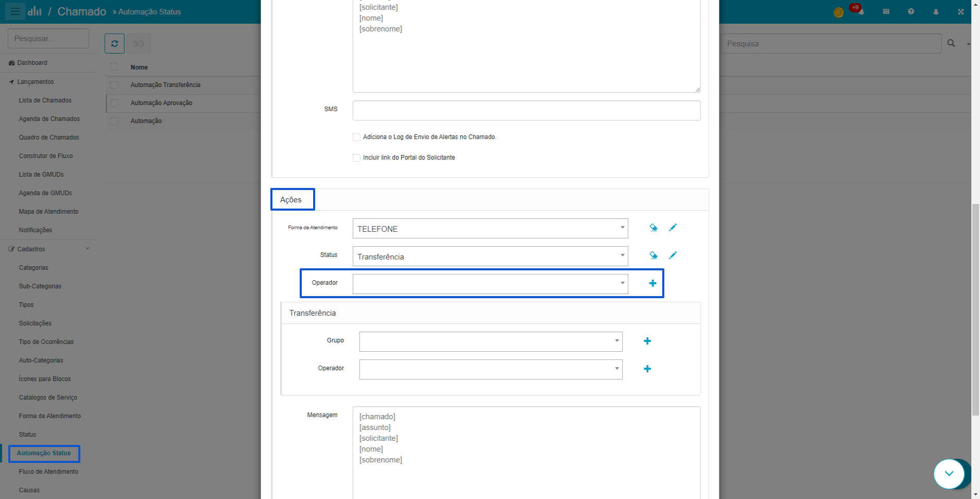Screen dimensions: 980x499
Task: Open the search options caret dropdown
Action: point(968,44)
